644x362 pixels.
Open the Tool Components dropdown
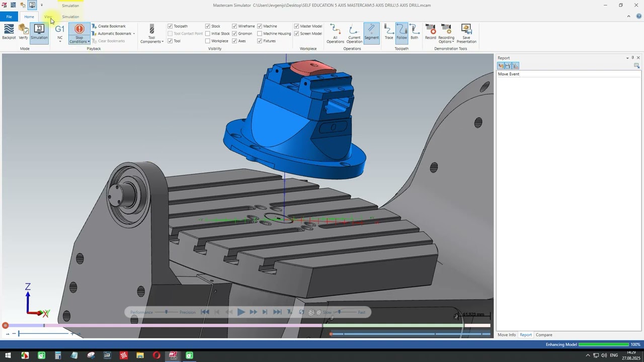pyautogui.click(x=151, y=34)
